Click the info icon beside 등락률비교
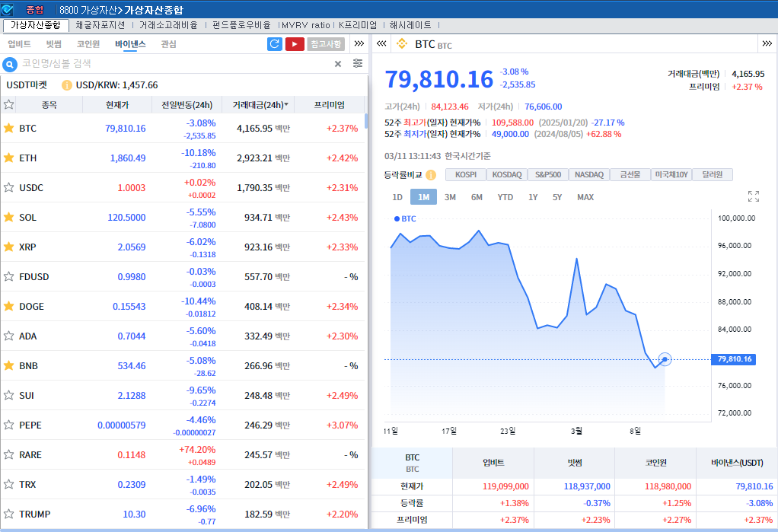778x532 pixels. coord(431,175)
